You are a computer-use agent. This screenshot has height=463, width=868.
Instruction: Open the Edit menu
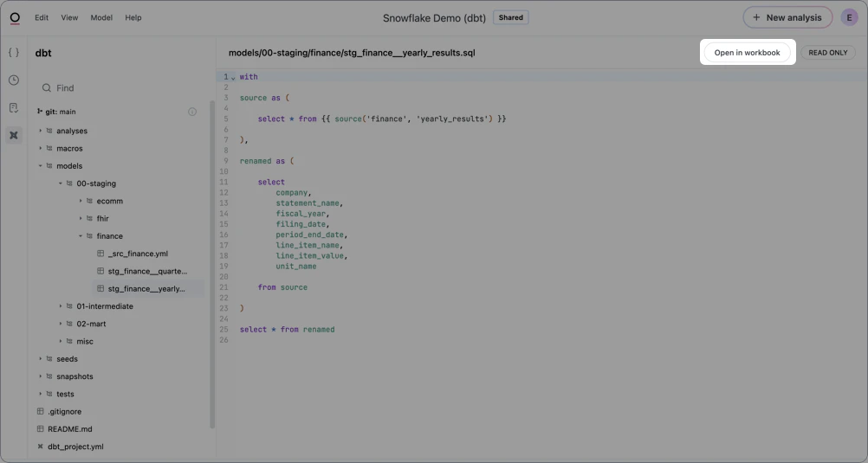pos(42,17)
